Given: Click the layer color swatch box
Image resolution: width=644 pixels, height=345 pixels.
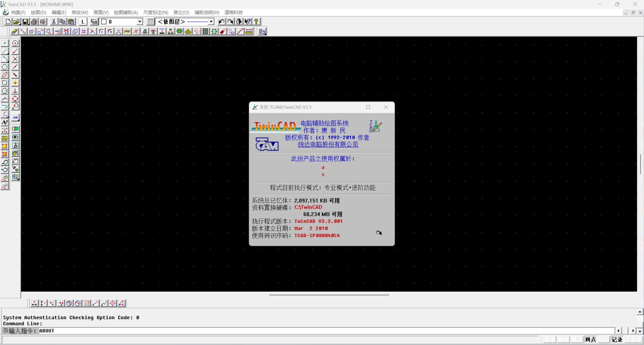Looking at the screenshot, I should pos(104,22).
